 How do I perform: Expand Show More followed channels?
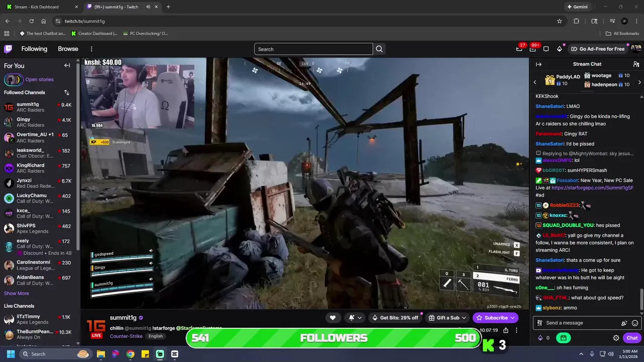click(17, 293)
